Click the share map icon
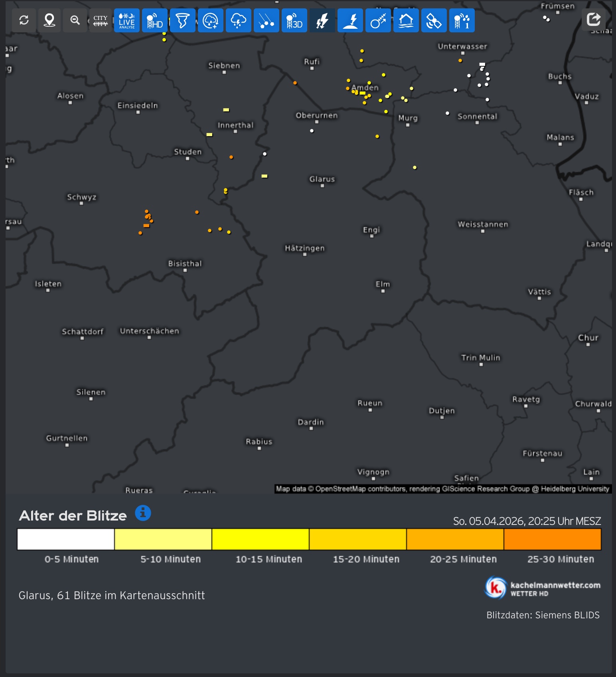The height and width of the screenshot is (677, 616). click(594, 19)
